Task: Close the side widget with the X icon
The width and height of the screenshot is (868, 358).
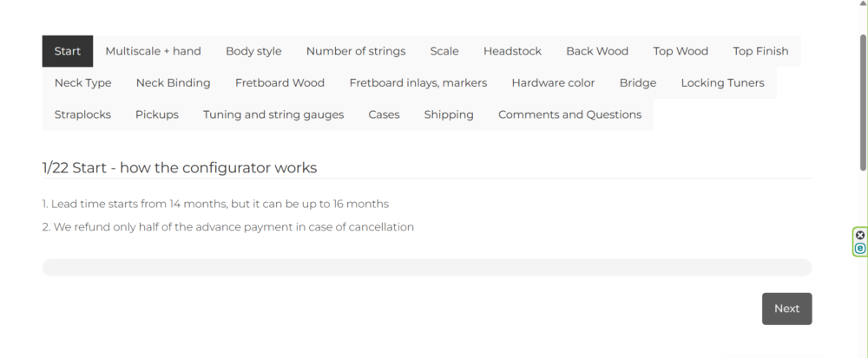Action: [x=860, y=235]
